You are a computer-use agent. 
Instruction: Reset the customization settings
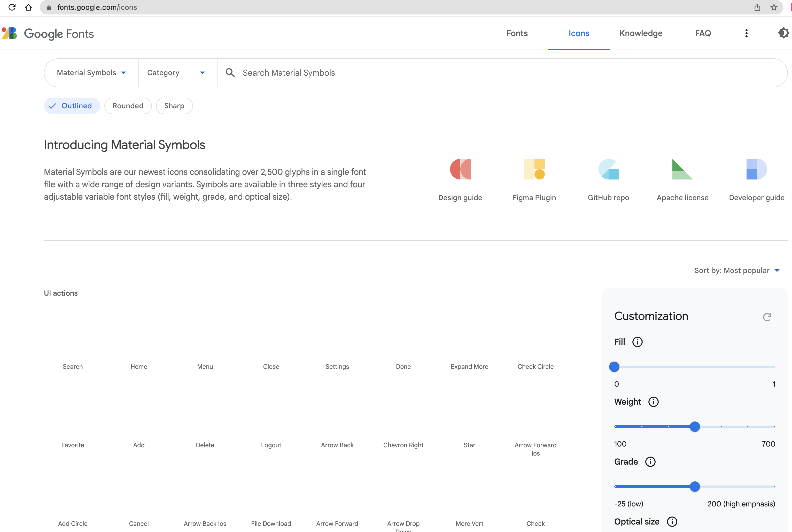click(x=767, y=317)
